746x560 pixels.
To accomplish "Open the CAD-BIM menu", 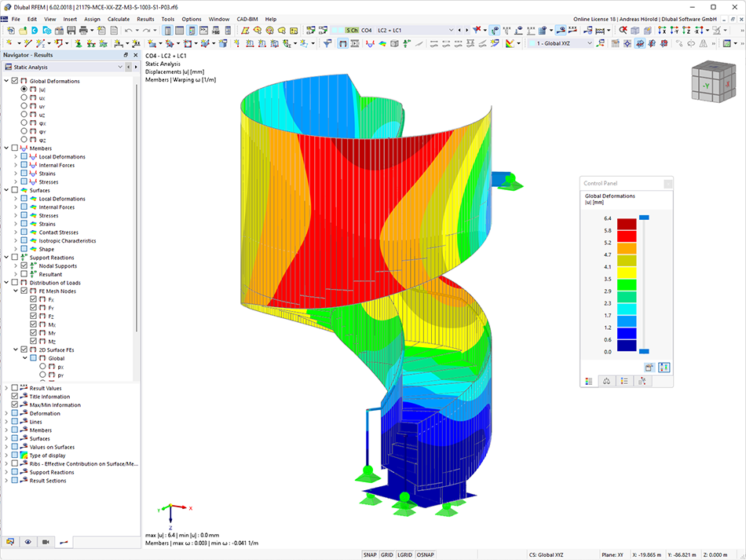I will click(247, 19).
